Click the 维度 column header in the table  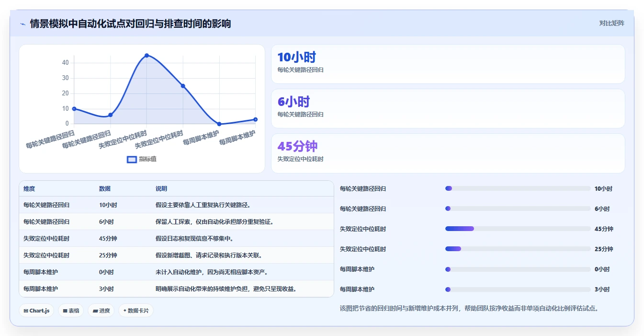point(29,189)
